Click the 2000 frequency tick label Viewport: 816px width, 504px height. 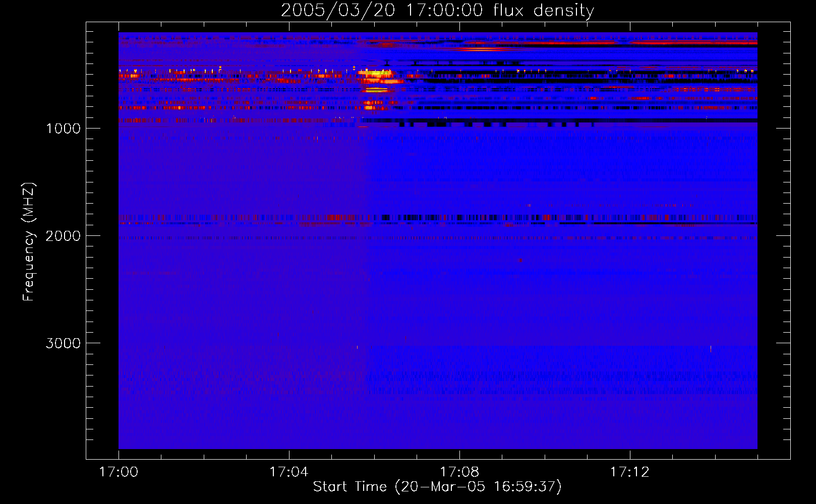click(x=64, y=236)
